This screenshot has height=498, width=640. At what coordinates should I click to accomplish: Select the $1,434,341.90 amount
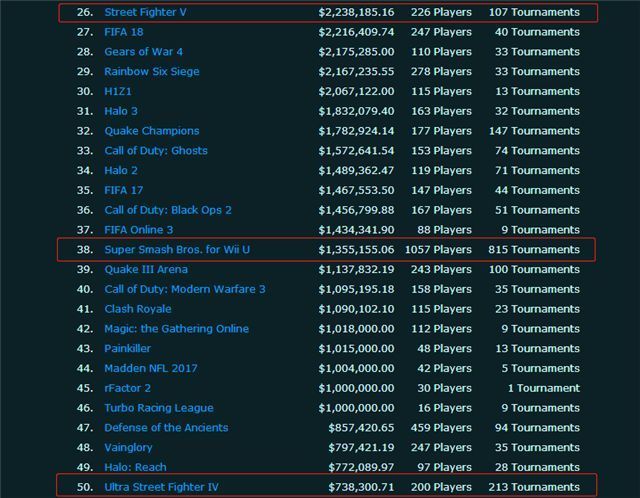pyautogui.click(x=356, y=230)
